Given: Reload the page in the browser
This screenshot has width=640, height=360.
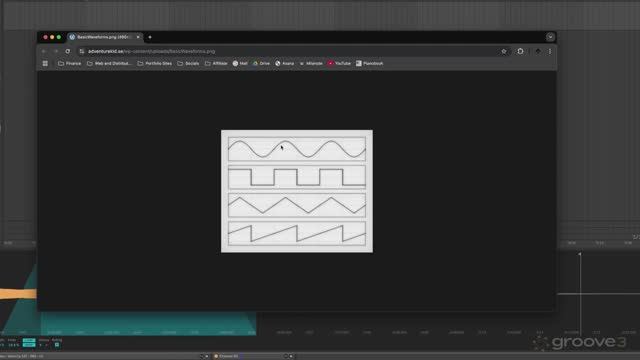Looking at the screenshot, I should 68,51.
